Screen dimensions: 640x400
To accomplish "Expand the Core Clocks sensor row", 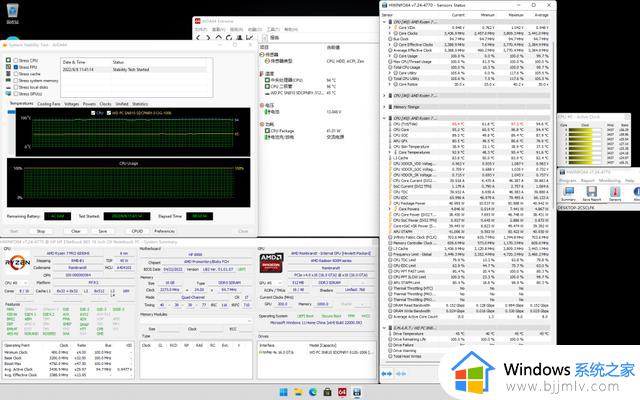I will [x=390, y=33].
